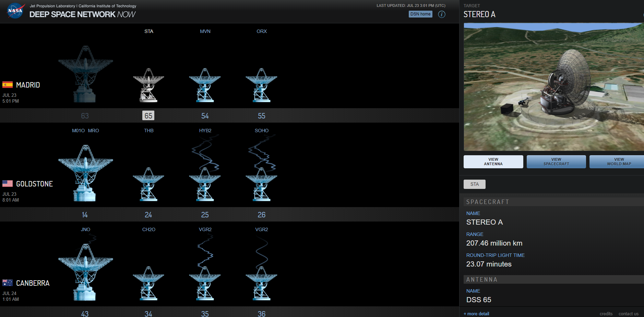Click the ORX spacecraft label
Image resolution: width=644 pixels, height=317 pixels.
pos(262,31)
